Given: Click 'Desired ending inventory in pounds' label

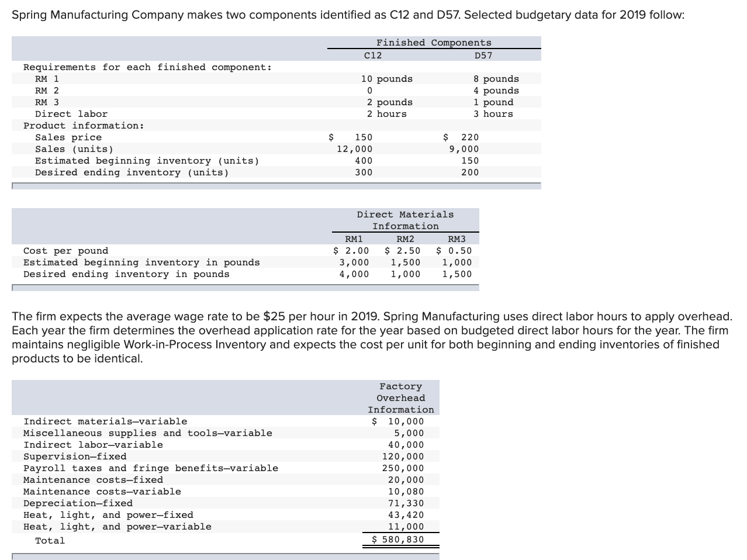Looking at the screenshot, I should [x=126, y=274].
